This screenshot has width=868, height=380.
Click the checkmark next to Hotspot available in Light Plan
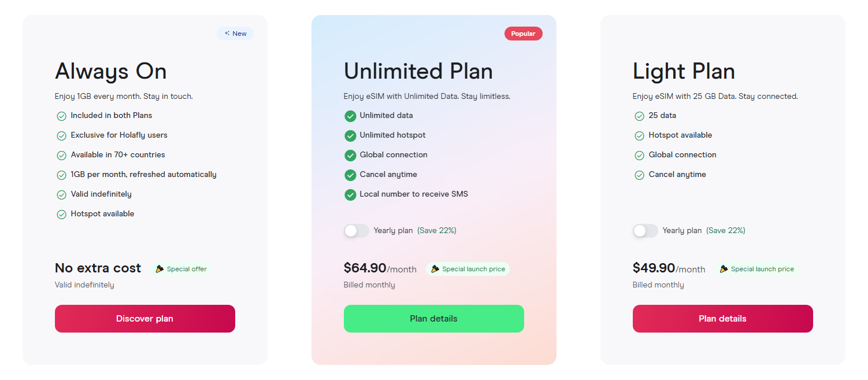[x=639, y=136]
